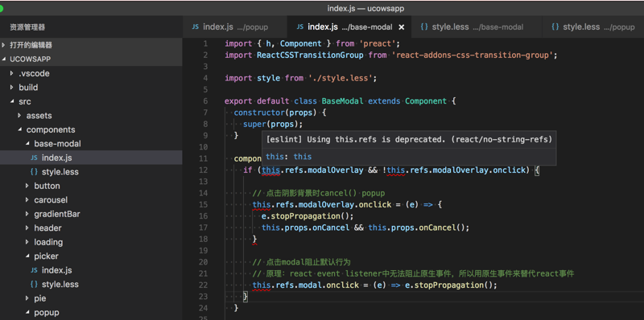Click the comment '点击modal阻止默认行为'
Image resolution: width=644 pixels, height=320 pixels.
(301, 262)
